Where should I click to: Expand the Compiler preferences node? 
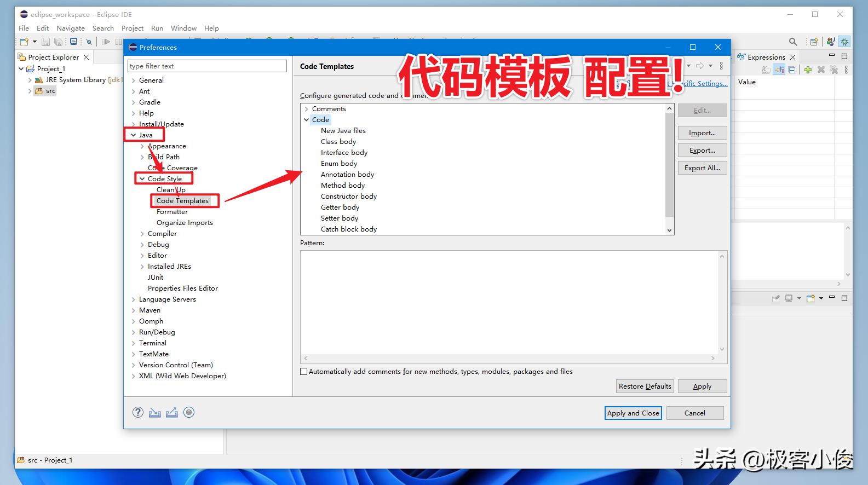(142, 233)
